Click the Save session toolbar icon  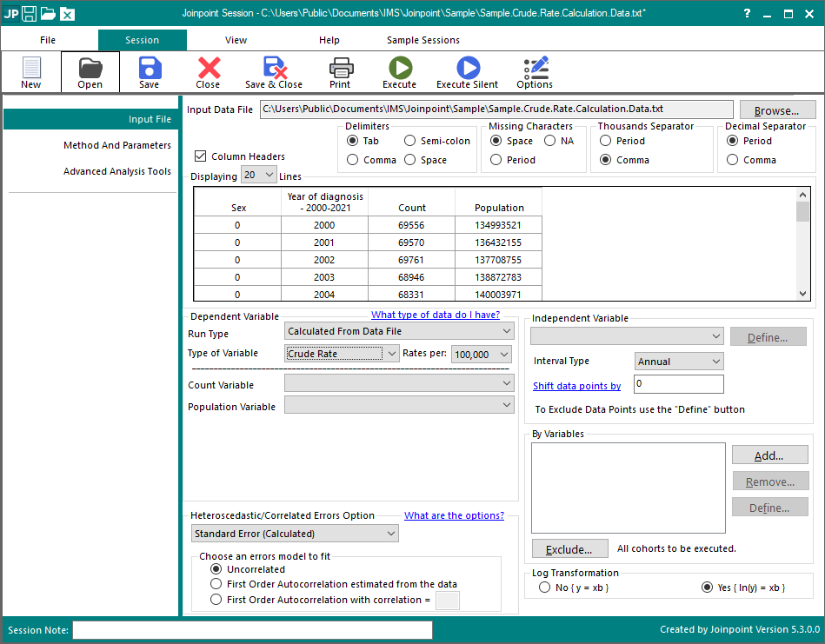(150, 71)
